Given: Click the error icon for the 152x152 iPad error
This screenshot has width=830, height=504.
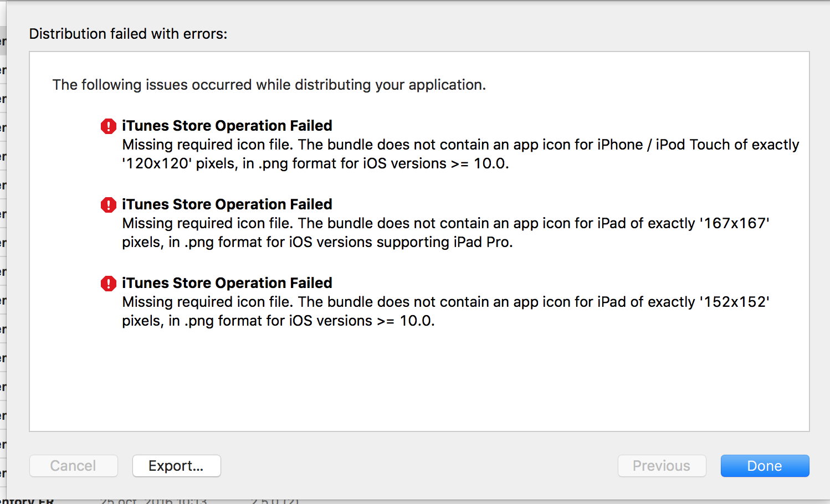Looking at the screenshot, I should coord(108,284).
